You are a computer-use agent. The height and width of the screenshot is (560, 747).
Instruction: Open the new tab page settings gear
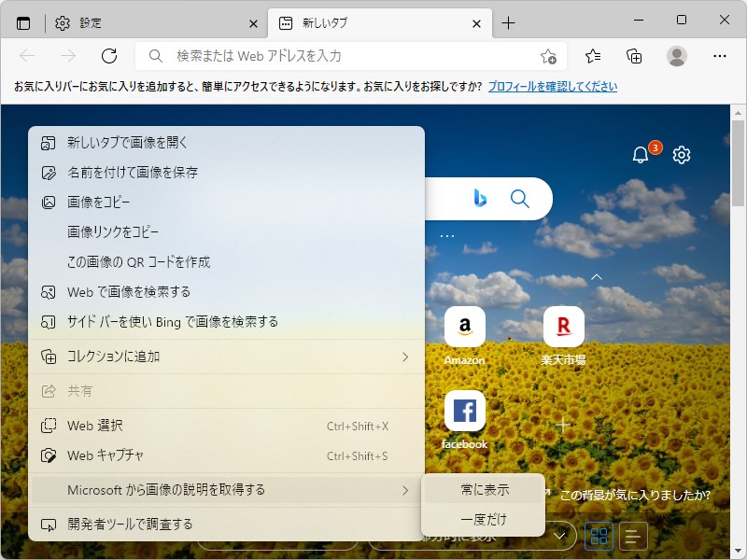(682, 155)
